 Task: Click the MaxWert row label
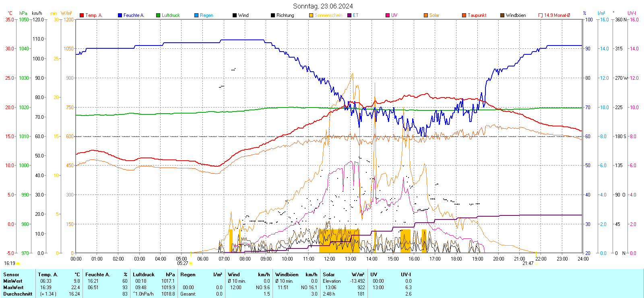click(13, 288)
